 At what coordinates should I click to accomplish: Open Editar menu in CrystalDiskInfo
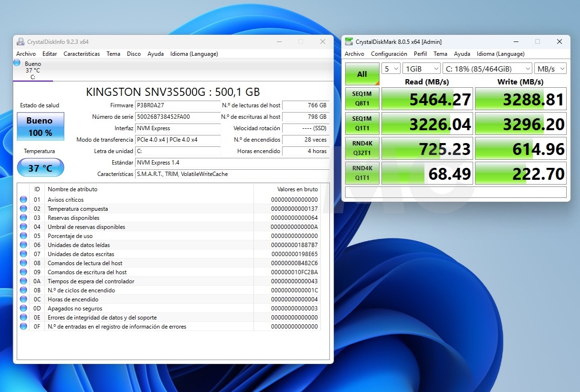click(x=50, y=54)
